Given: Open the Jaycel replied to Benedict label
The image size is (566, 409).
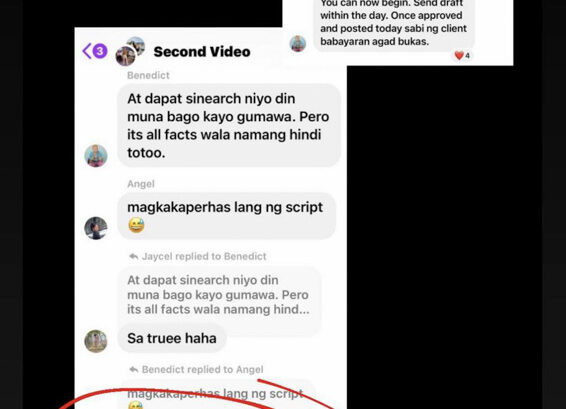Looking at the screenshot, I should [204, 256].
